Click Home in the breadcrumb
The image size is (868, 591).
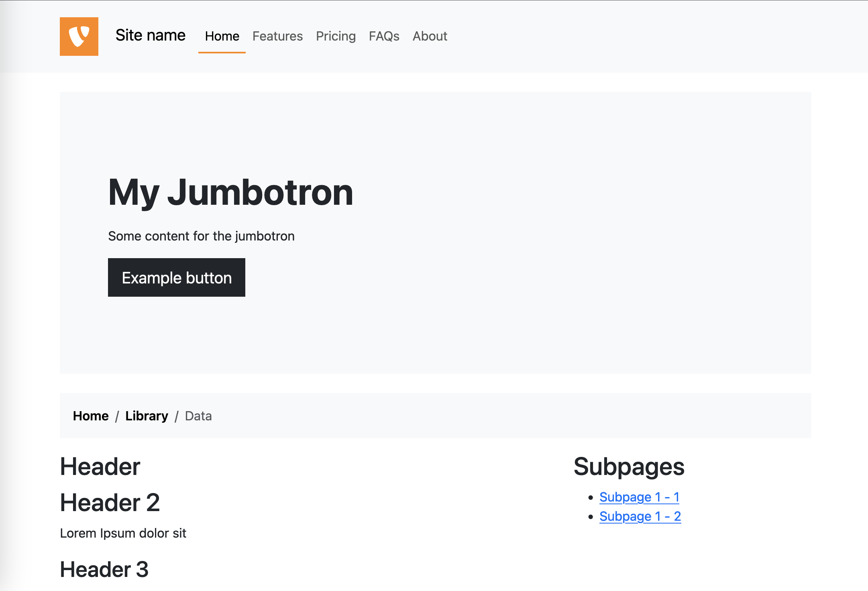(x=91, y=416)
